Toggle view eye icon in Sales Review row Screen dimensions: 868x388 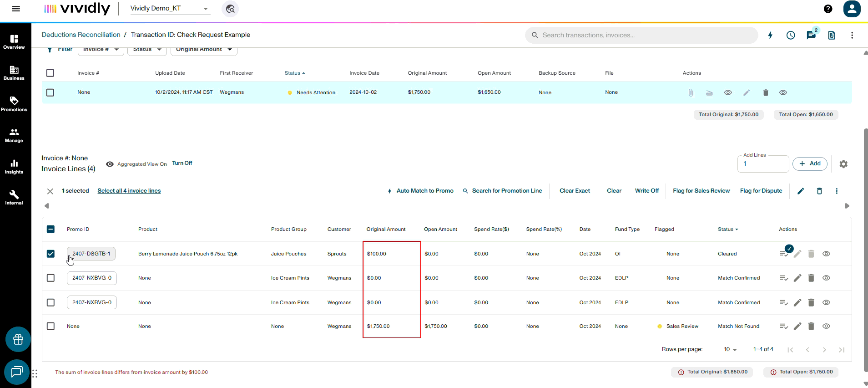[x=827, y=326]
